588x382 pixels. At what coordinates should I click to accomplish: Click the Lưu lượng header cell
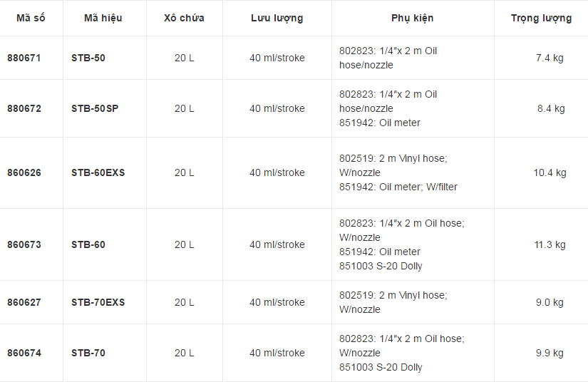[277, 19]
